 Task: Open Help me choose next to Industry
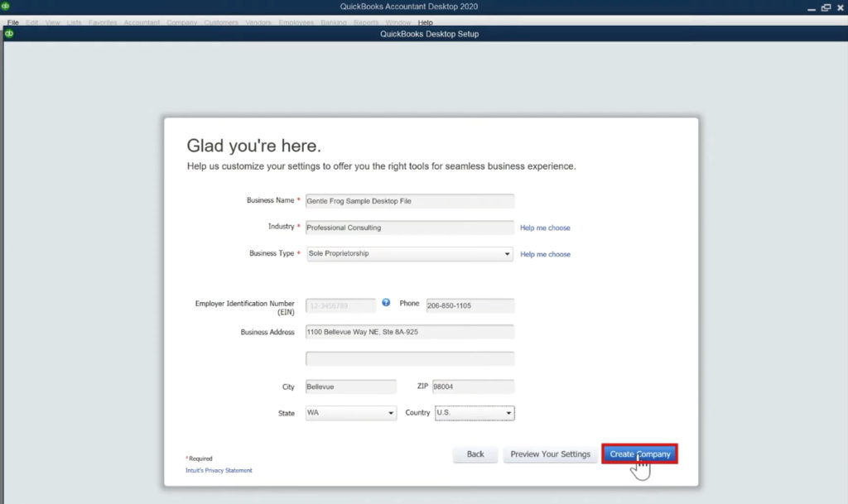coord(545,227)
